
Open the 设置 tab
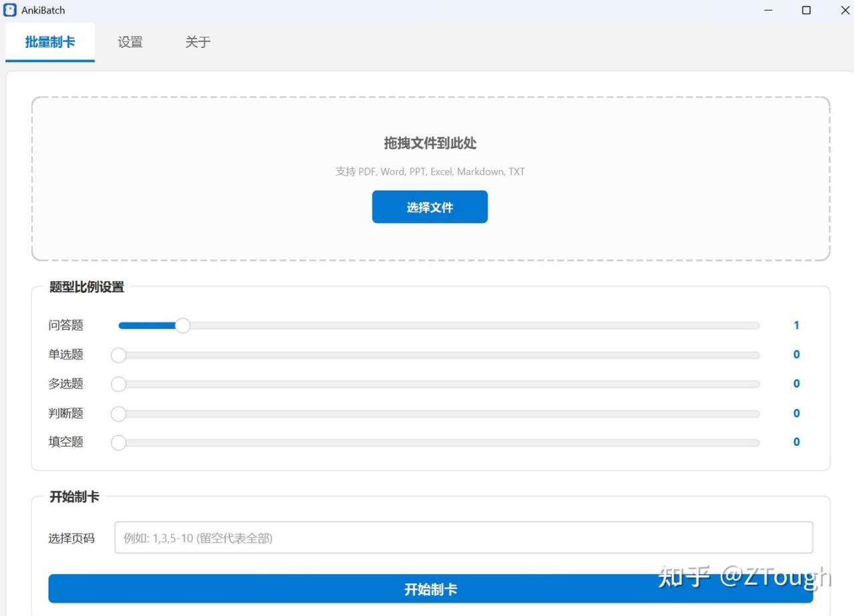[x=130, y=42]
